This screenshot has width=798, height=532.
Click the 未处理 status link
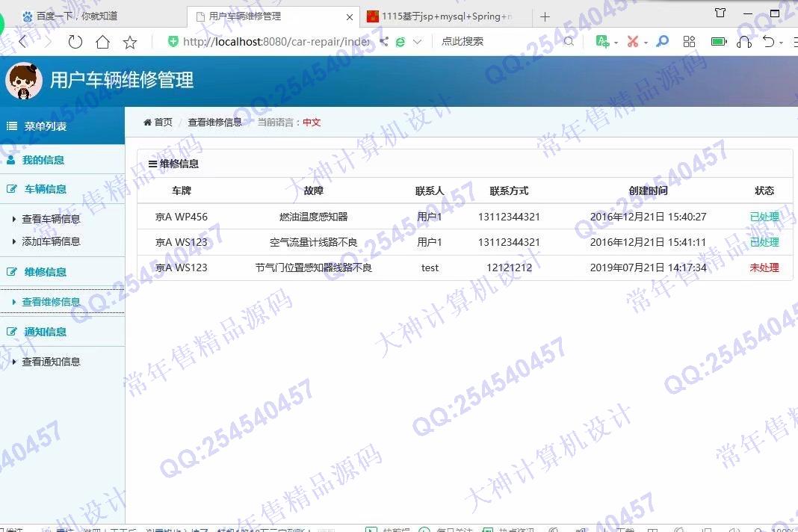click(764, 267)
